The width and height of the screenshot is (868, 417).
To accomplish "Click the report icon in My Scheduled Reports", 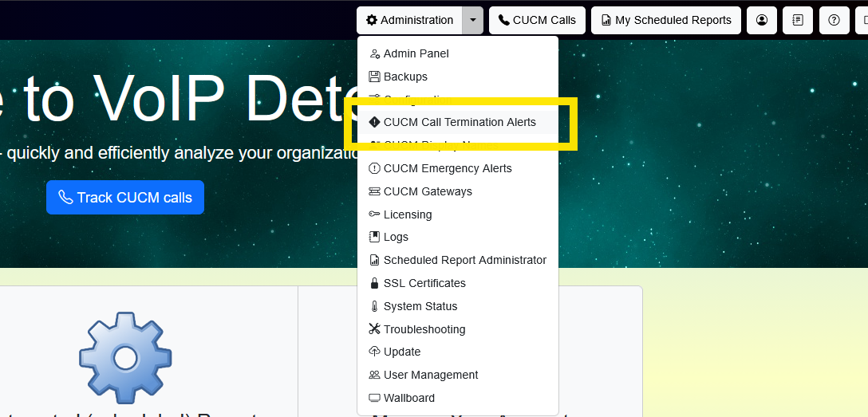I will pyautogui.click(x=606, y=21).
